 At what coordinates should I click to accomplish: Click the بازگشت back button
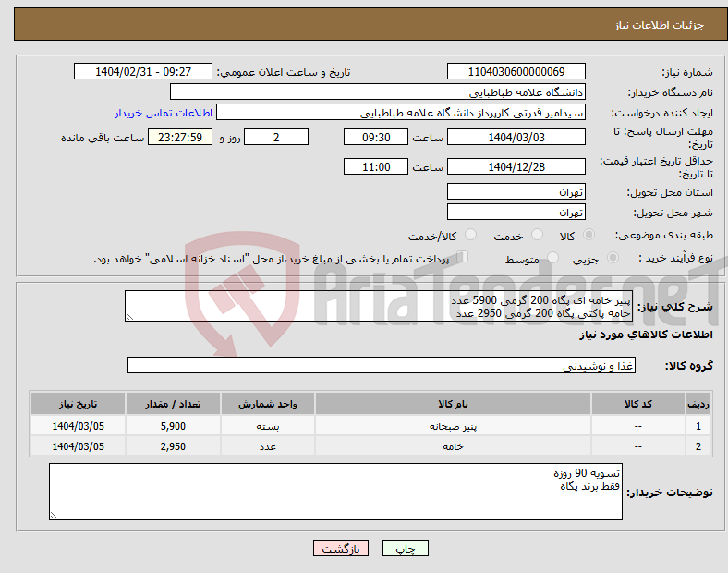[341, 548]
